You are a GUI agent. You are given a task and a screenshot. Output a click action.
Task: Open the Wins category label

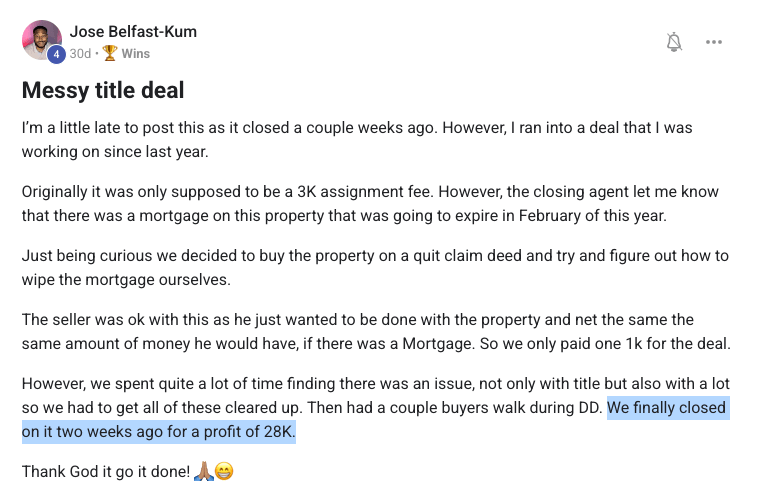coord(135,53)
